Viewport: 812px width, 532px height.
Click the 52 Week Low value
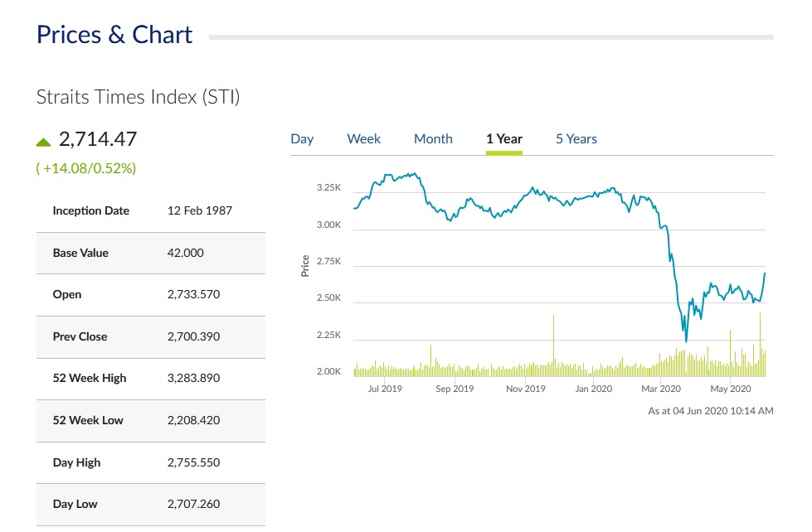[x=193, y=420]
